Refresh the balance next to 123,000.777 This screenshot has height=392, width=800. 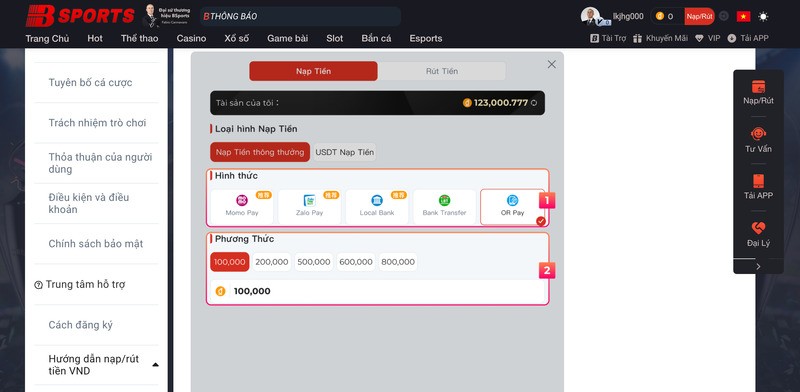[534, 103]
